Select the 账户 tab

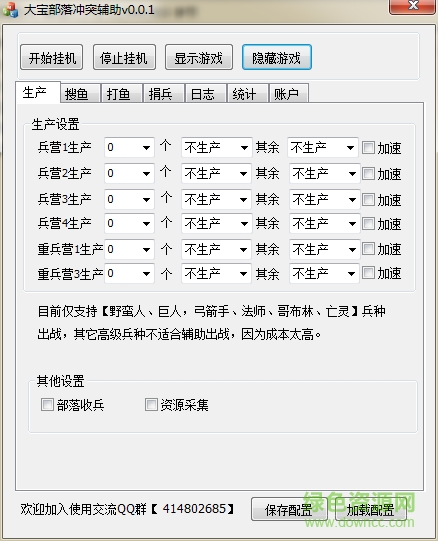tap(289, 94)
